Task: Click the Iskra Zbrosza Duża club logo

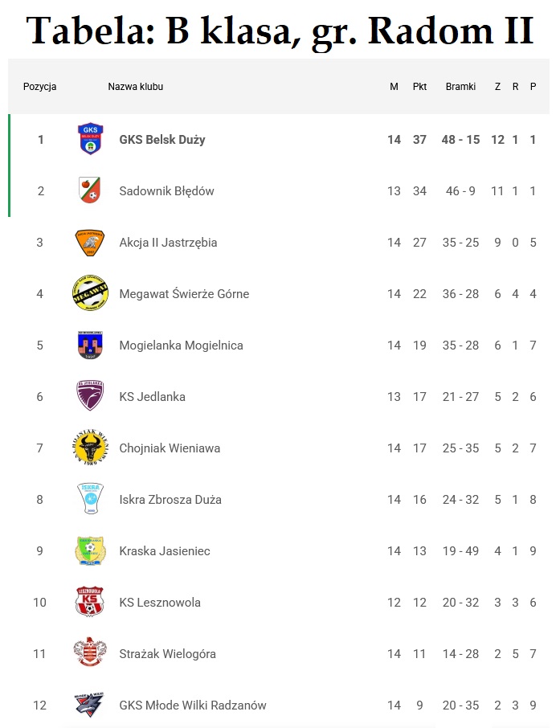Action: tap(90, 499)
